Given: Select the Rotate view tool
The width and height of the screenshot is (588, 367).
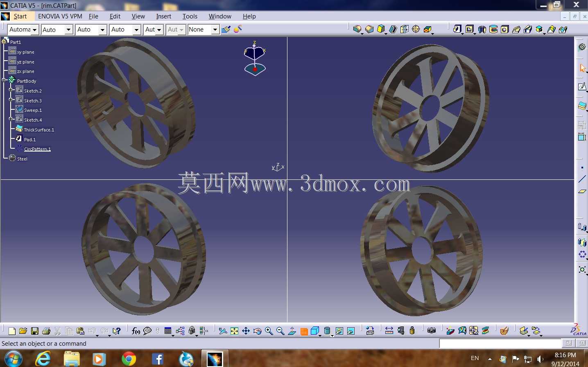Looking at the screenshot, I should [257, 331].
